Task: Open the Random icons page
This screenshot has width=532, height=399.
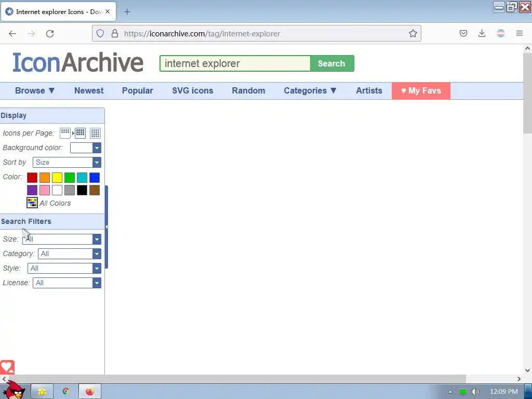Action: click(248, 90)
